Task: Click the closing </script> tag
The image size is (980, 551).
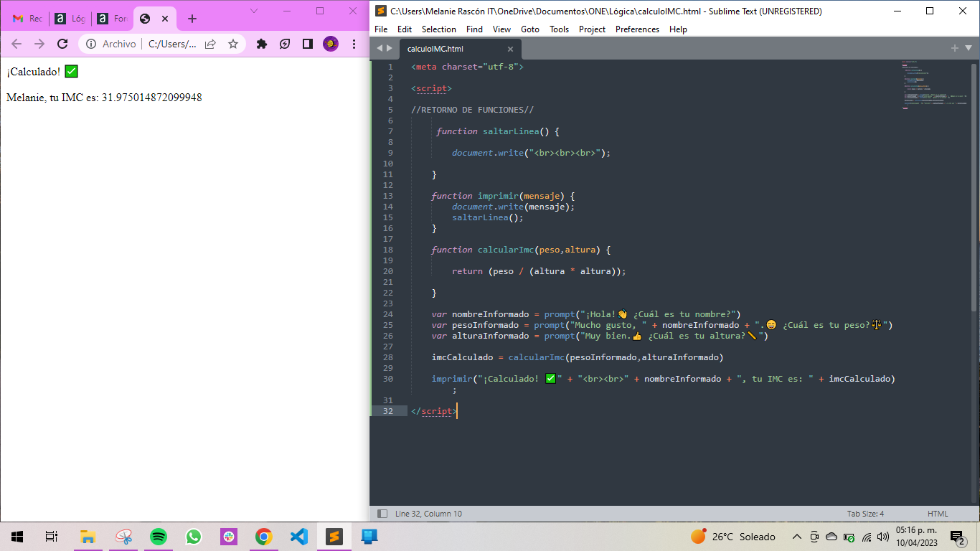Action: pos(433,411)
